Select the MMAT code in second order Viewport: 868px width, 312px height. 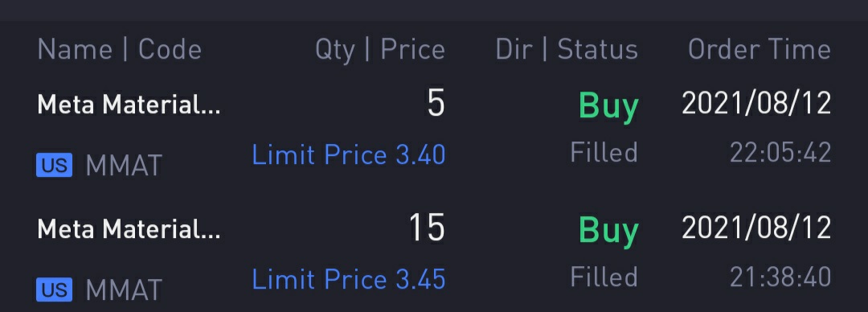pos(124,290)
